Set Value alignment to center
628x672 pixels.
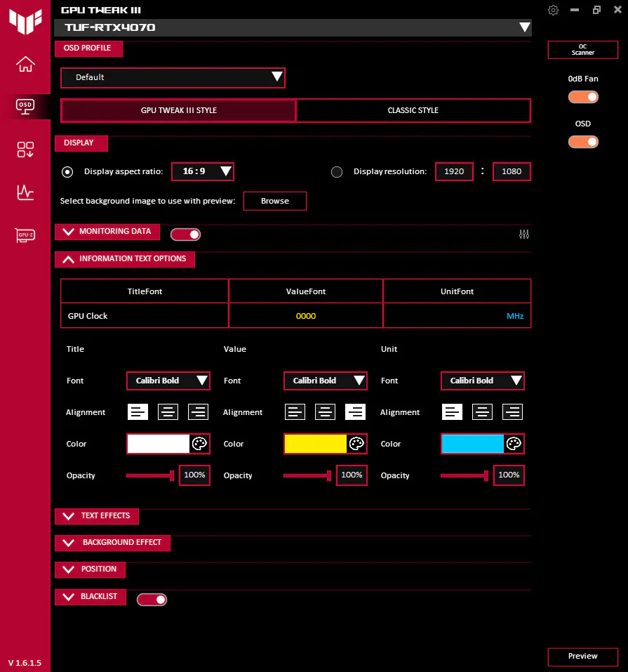click(325, 412)
